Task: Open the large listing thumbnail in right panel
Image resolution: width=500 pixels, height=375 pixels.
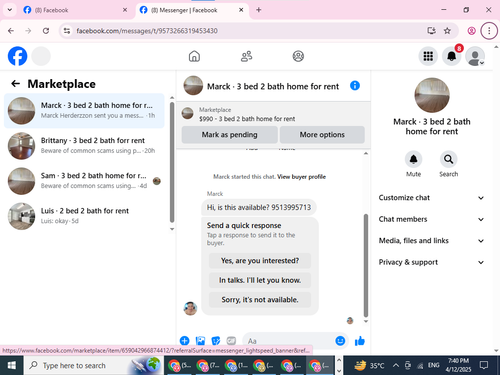Action: [x=432, y=95]
